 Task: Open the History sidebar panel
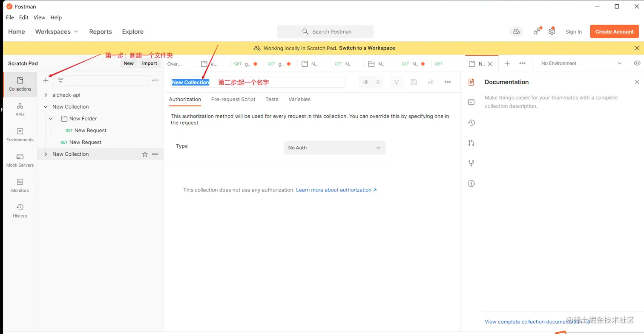point(20,211)
